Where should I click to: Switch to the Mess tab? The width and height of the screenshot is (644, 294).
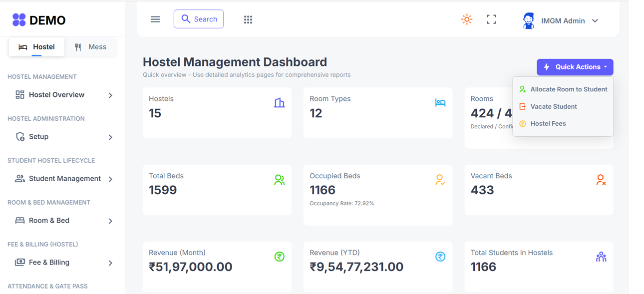(x=91, y=46)
